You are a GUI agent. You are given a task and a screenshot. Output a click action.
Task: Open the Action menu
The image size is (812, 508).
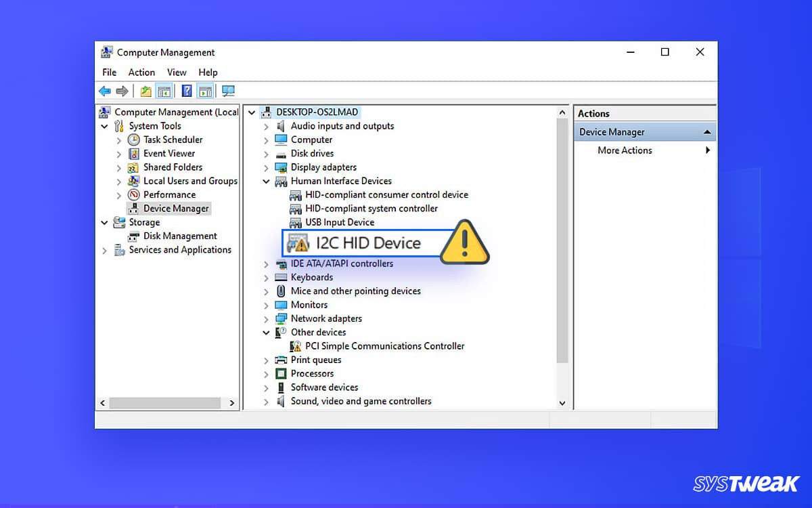[141, 72]
